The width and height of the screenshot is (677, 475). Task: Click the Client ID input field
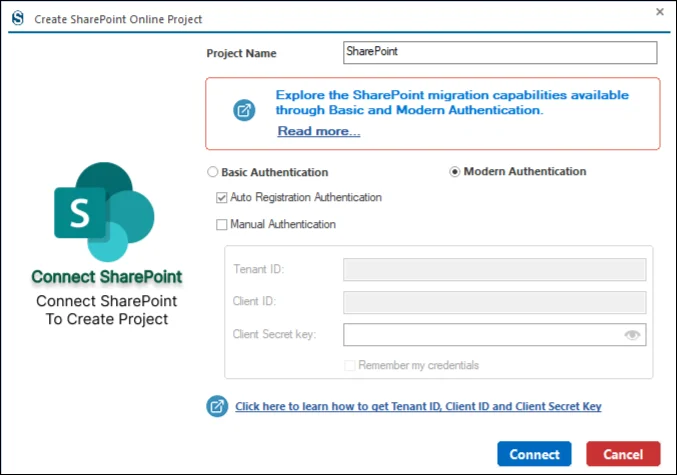point(494,302)
